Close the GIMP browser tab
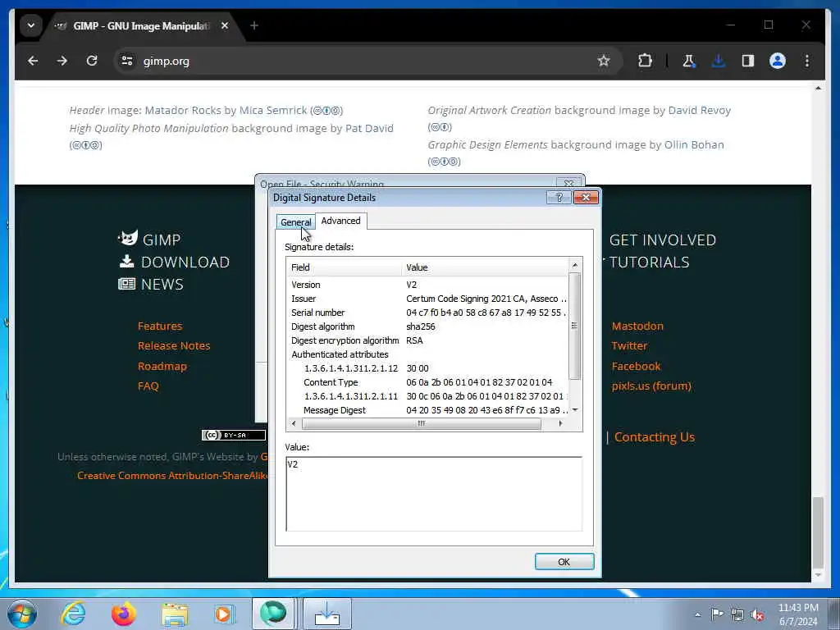The width and height of the screenshot is (840, 630). point(225,25)
